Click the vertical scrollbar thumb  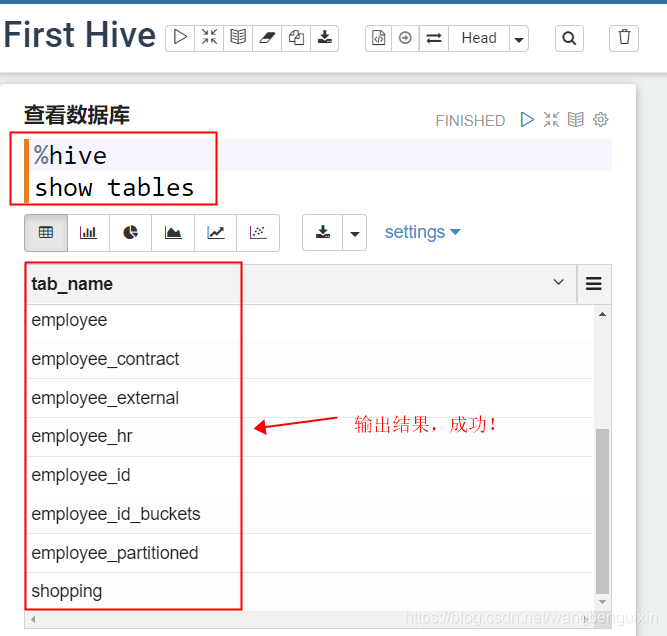(602, 511)
